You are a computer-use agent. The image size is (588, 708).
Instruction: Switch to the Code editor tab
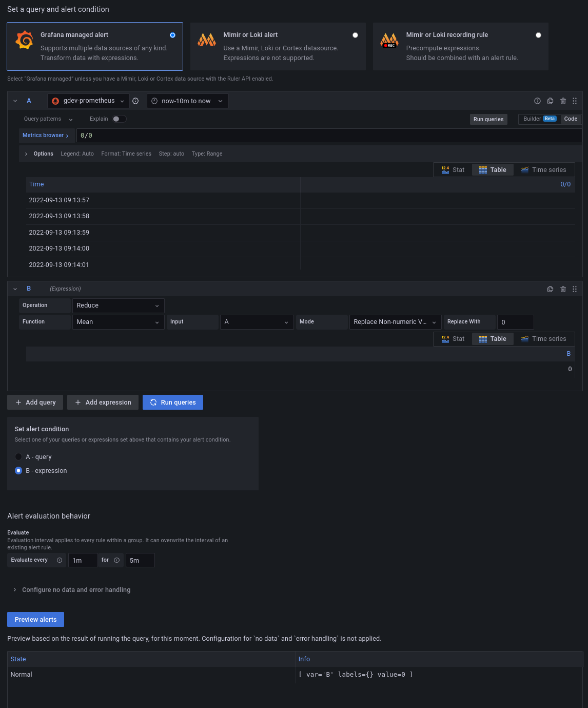pyautogui.click(x=570, y=119)
